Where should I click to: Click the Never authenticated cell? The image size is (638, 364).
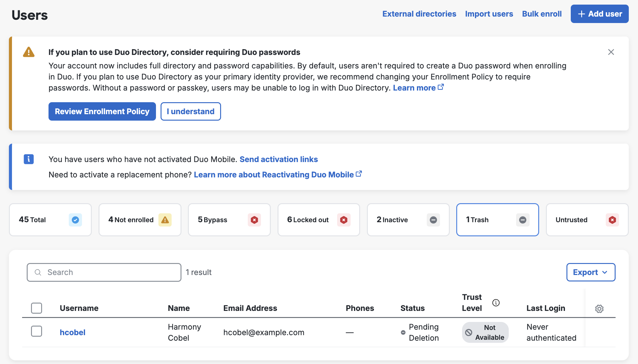pyautogui.click(x=551, y=332)
